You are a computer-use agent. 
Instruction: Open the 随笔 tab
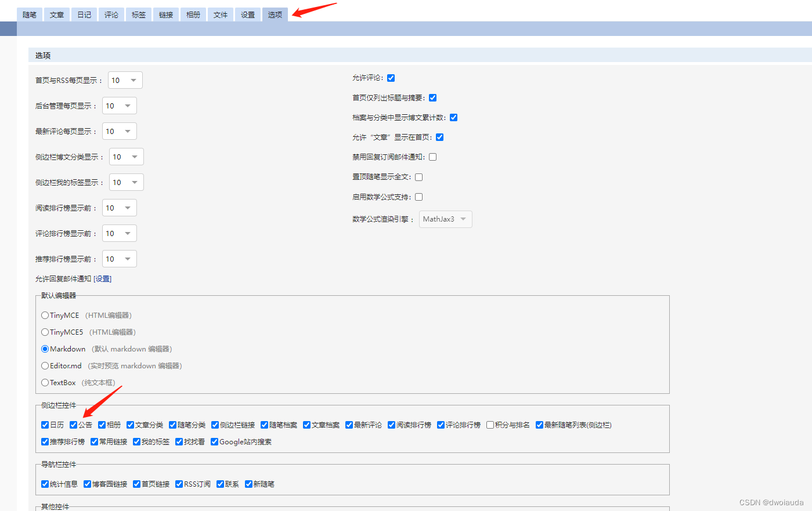(30, 15)
